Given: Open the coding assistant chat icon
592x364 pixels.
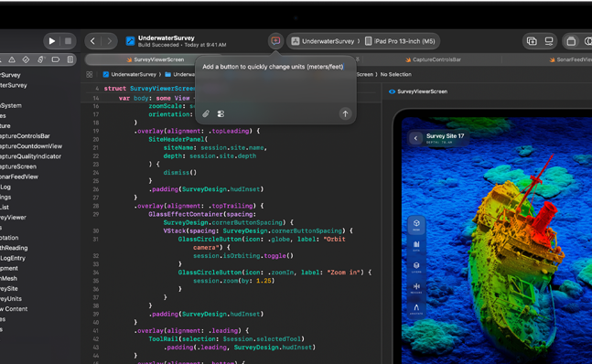Looking at the screenshot, I should pos(275,41).
